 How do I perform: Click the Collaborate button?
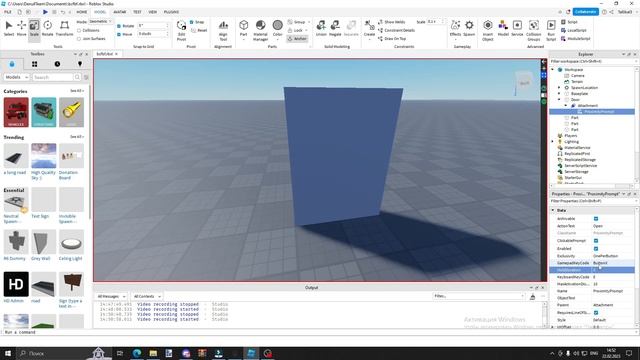585,12
